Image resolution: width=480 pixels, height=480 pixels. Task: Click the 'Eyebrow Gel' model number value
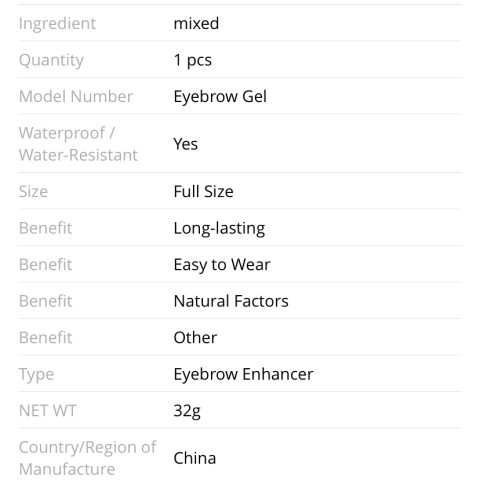[x=220, y=97]
